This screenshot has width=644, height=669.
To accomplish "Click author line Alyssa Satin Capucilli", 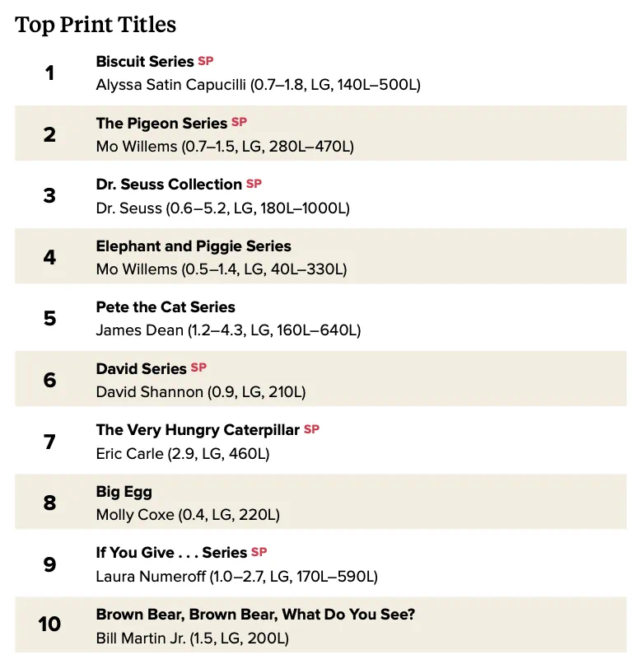I will click(259, 85).
